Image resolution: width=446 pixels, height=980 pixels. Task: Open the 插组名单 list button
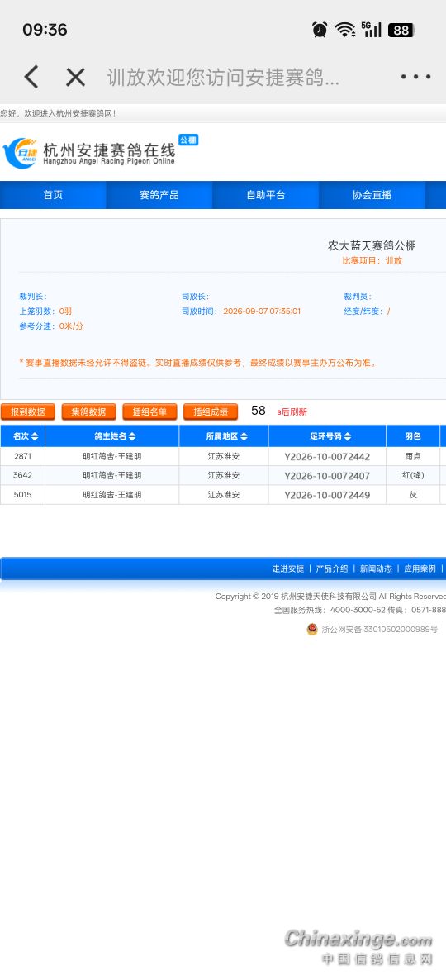click(x=150, y=412)
